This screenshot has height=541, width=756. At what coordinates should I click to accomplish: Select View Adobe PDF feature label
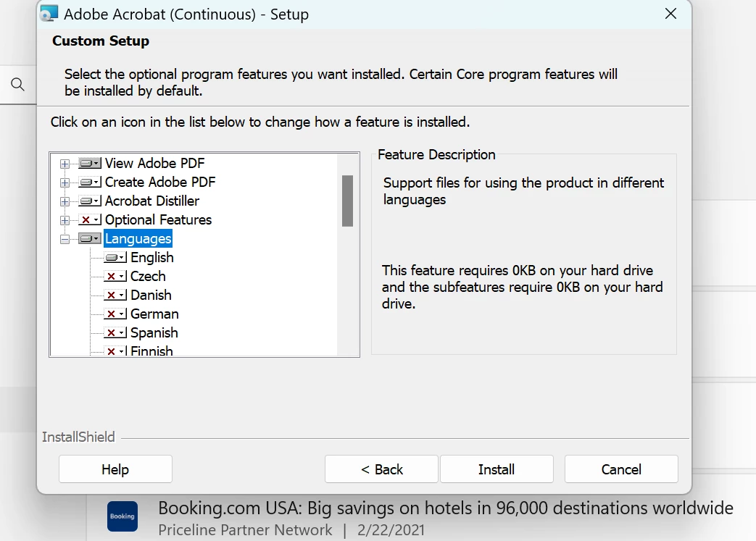pos(155,163)
